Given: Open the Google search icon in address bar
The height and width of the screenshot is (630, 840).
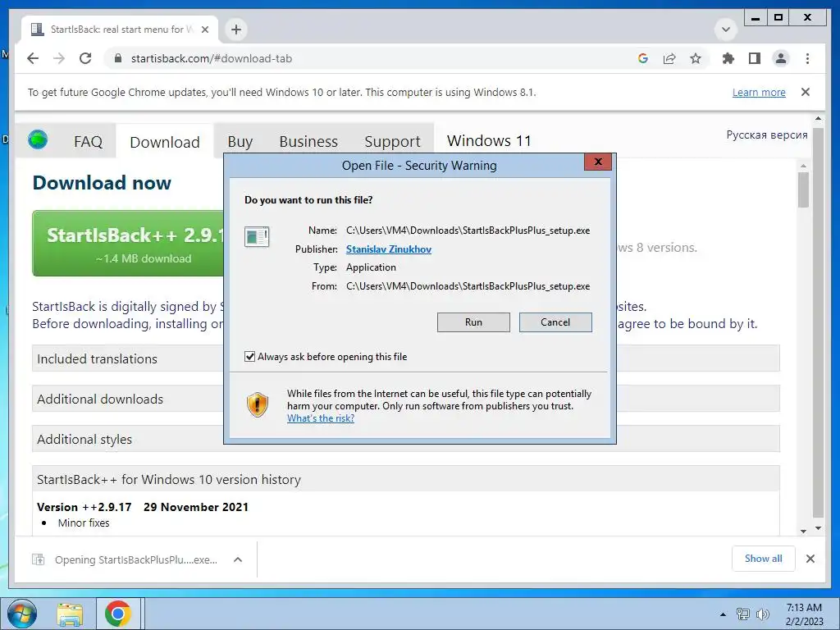Looking at the screenshot, I should tap(643, 58).
